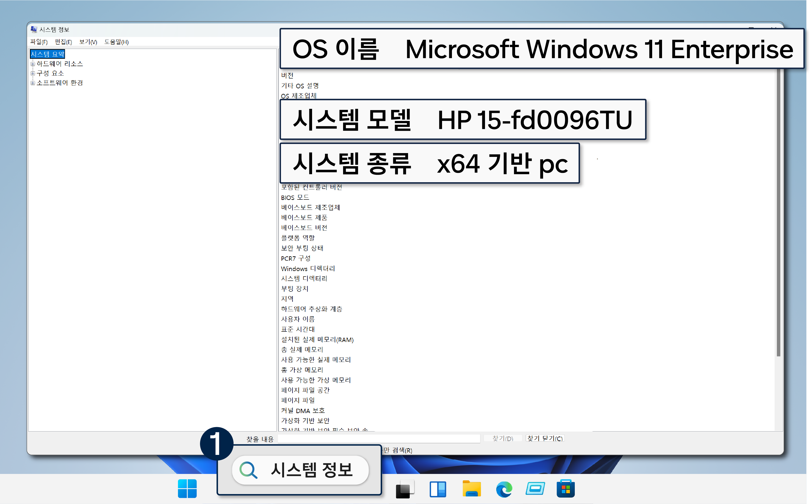Select 시스템 요약 in the tree
Viewport: 812px width, 504px height.
point(47,54)
